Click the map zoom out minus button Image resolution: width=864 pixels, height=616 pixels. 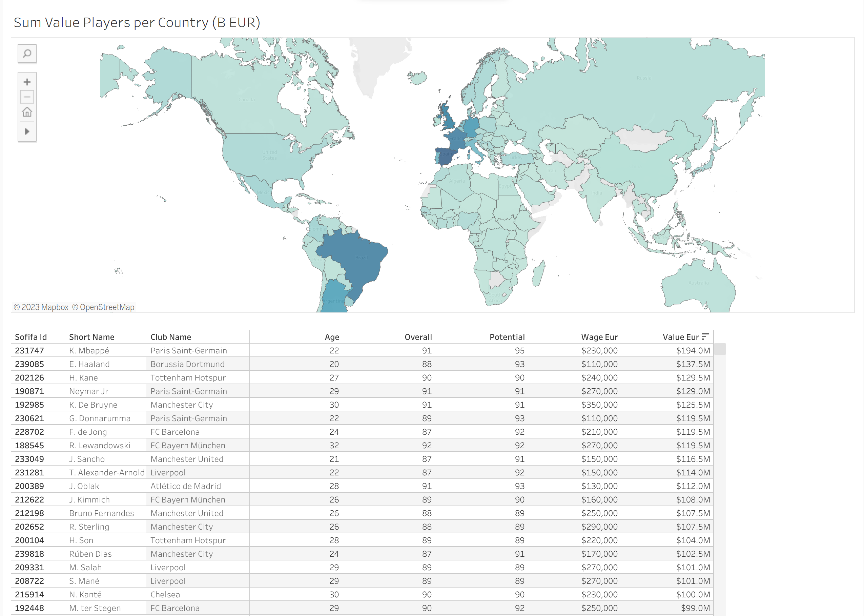(x=27, y=97)
